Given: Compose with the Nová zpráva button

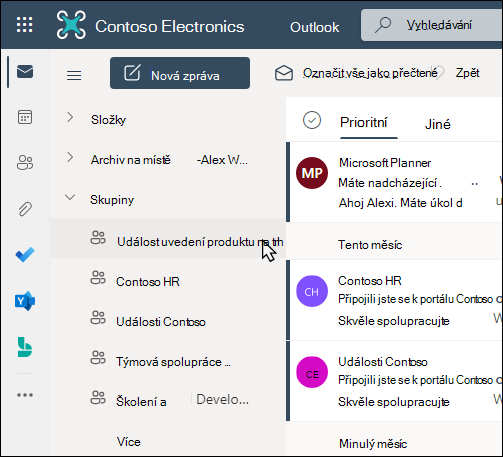Looking at the screenshot, I should (x=180, y=73).
